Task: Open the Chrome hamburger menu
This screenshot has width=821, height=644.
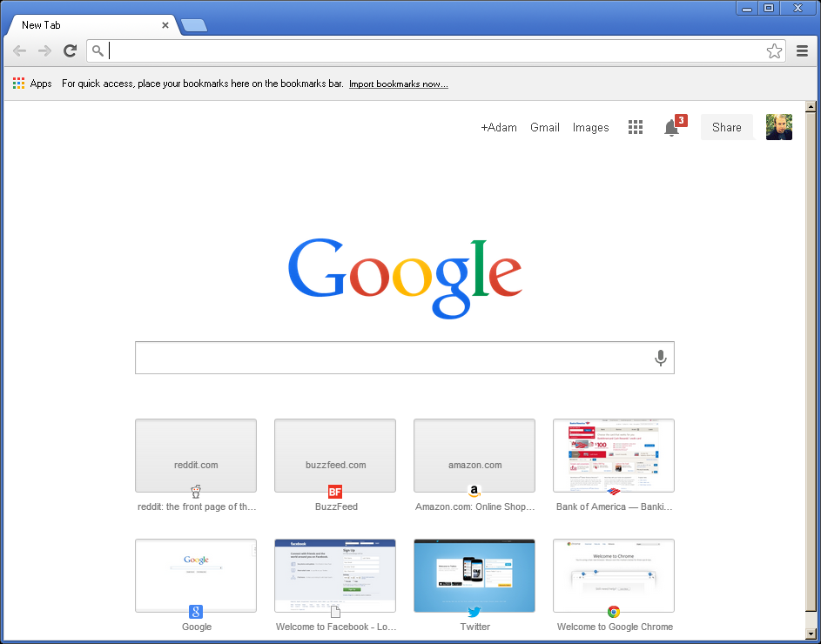Action: (x=802, y=50)
